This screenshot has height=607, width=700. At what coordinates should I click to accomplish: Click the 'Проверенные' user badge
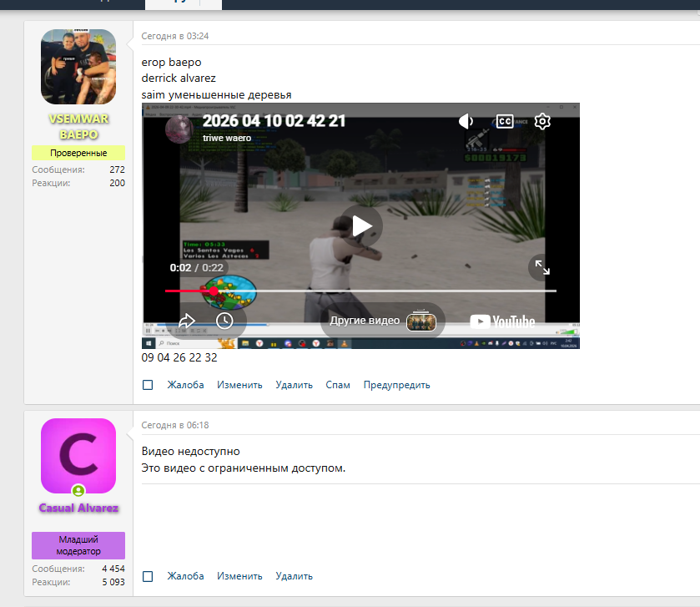click(x=78, y=153)
